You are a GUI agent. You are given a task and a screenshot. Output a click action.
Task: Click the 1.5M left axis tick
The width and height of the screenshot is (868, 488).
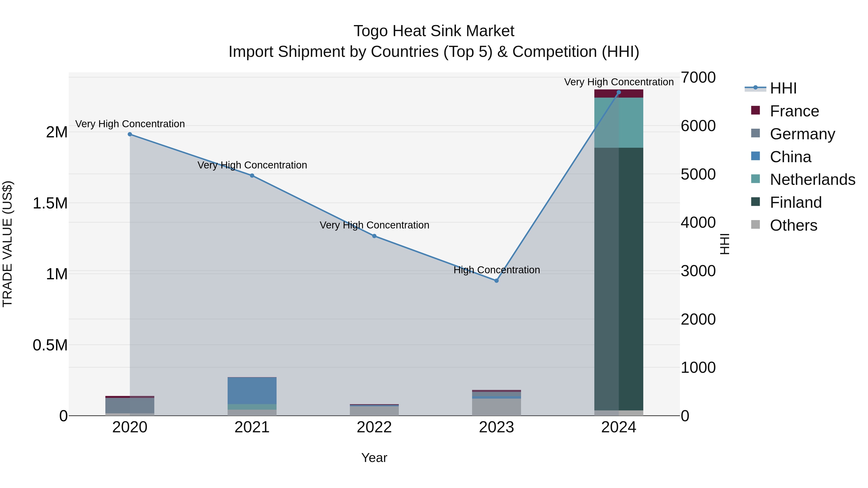50,203
